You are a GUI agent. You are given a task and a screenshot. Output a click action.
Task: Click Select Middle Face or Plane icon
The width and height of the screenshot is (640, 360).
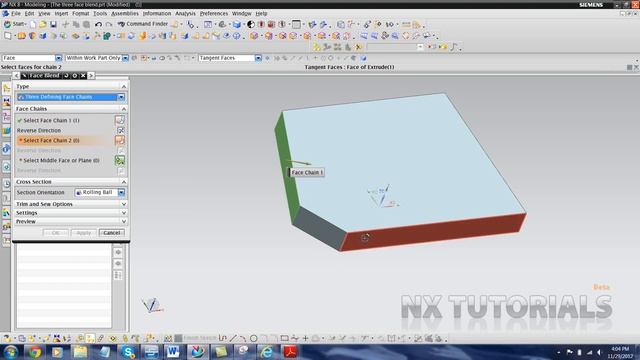pyautogui.click(x=120, y=160)
